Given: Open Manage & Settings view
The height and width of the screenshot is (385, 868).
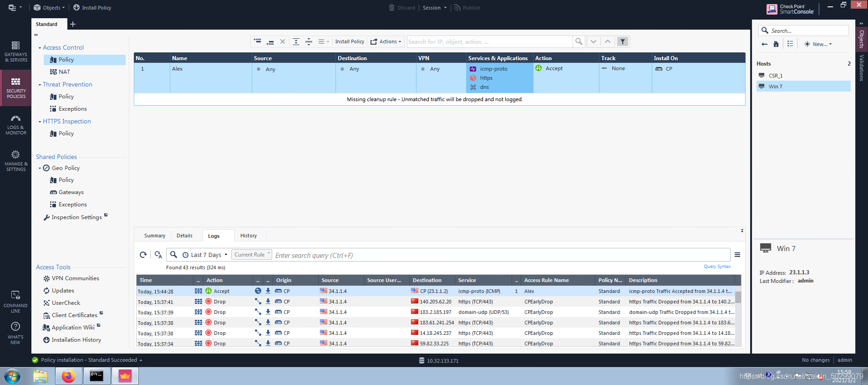Looking at the screenshot, I should pos(15,161).
